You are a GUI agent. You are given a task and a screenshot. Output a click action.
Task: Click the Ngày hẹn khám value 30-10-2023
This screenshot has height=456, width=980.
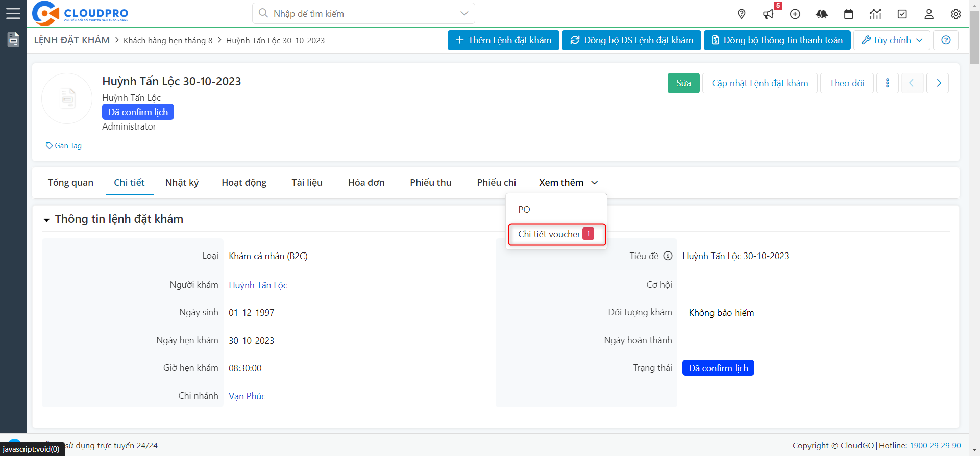[251, 341]
